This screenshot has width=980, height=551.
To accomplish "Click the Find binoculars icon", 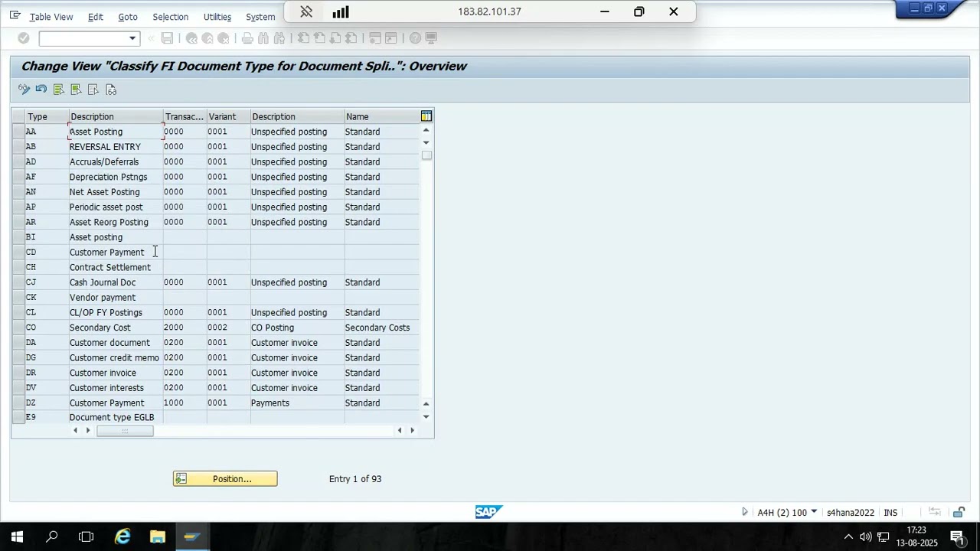I will tap(263, 38).
